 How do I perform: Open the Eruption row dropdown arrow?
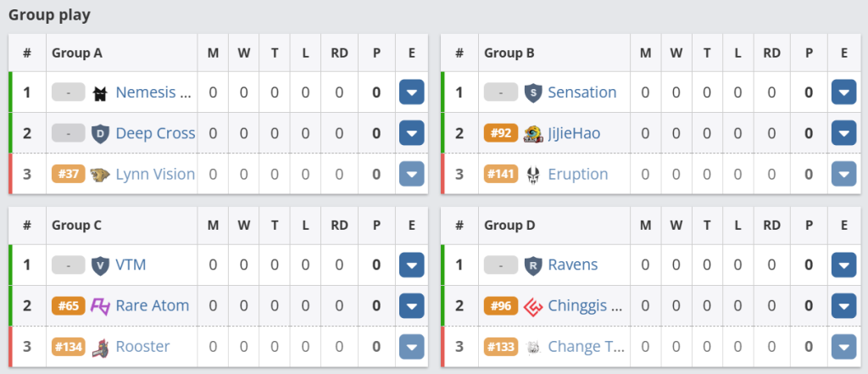[x=843, y=174]
